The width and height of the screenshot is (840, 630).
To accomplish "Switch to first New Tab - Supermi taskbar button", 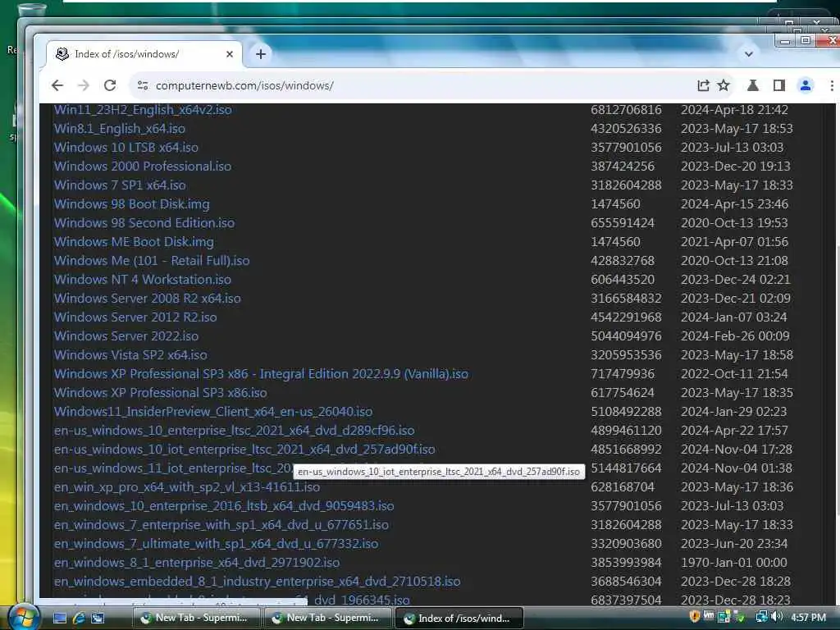I will (x=196, y=618).
